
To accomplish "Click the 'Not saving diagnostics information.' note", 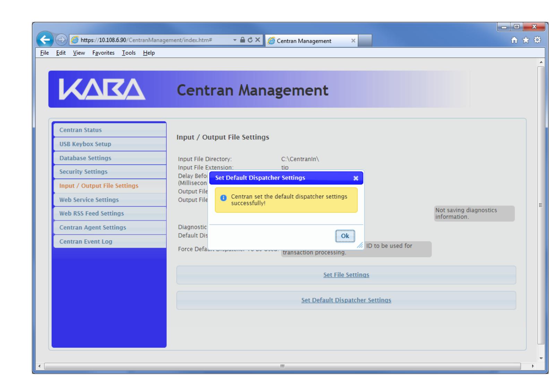I will [x=474, y=214].
